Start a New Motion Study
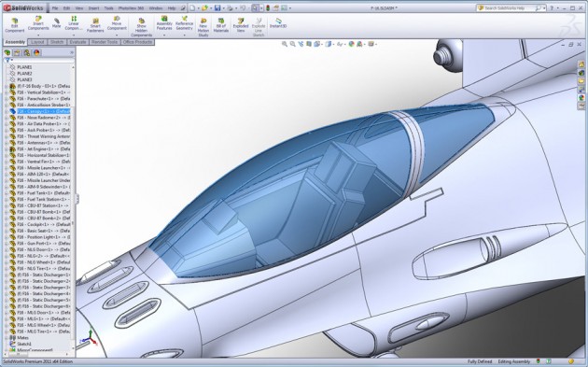 (203, 27)
